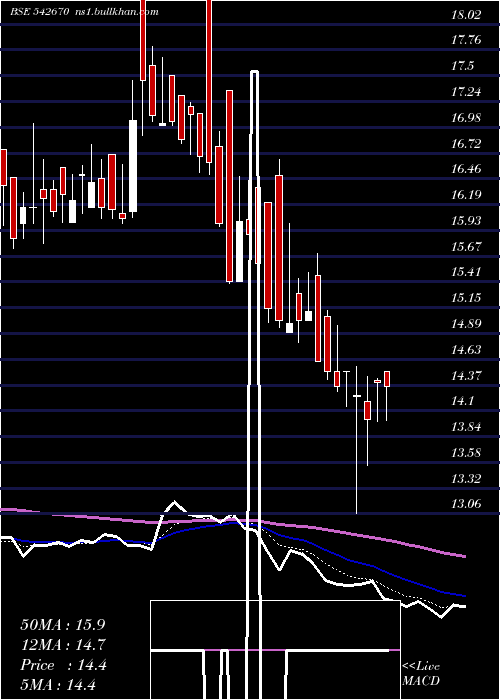Click the 16.72 price axis label

tap(466, 144)
